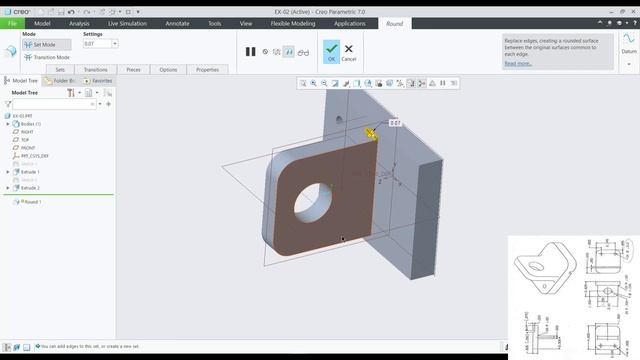
Task: Click the perspective view icon in graphics toolbar
Action: [x=390, y=83]
